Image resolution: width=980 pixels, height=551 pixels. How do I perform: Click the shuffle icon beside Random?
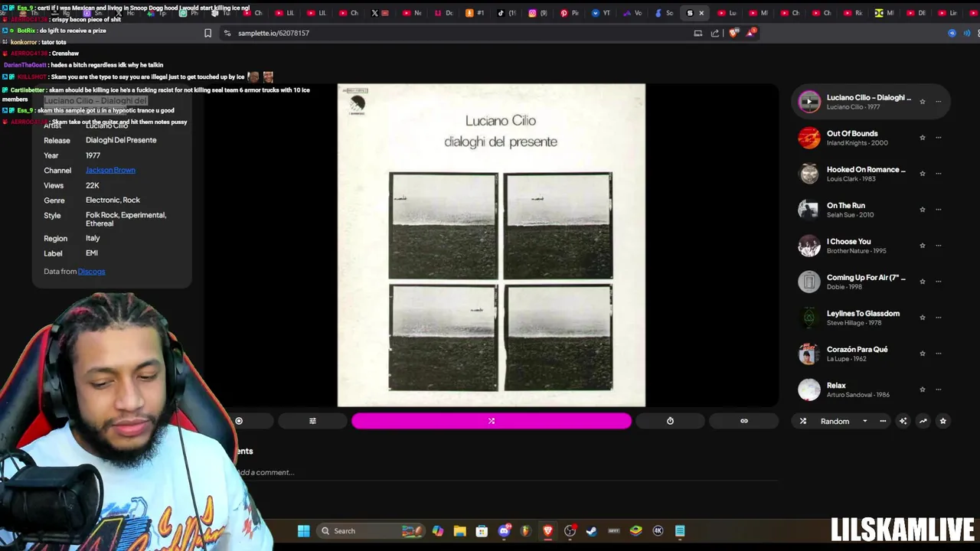pyautogui.click(x=803, y=421)
